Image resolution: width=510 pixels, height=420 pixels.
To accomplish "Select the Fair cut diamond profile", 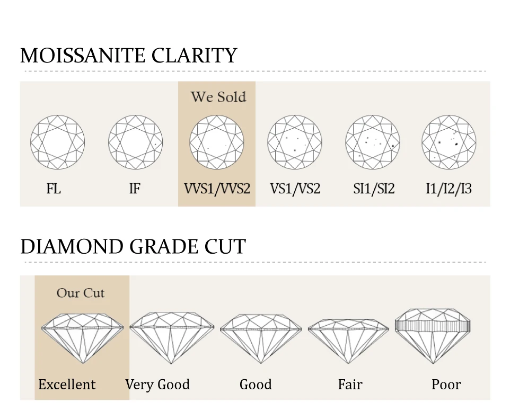I will (348, 339).
